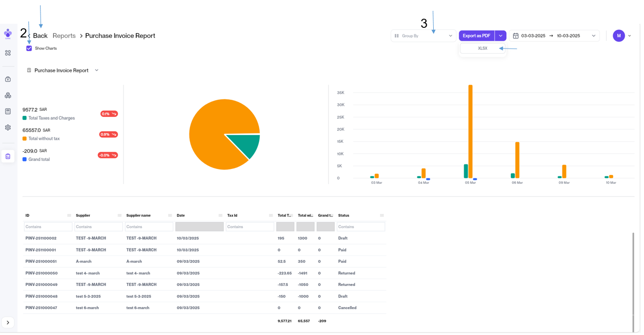Go to Reports breadcrumb
This screenshot has width=644, height=335.
pyautogui.click(x=64, y=36)
